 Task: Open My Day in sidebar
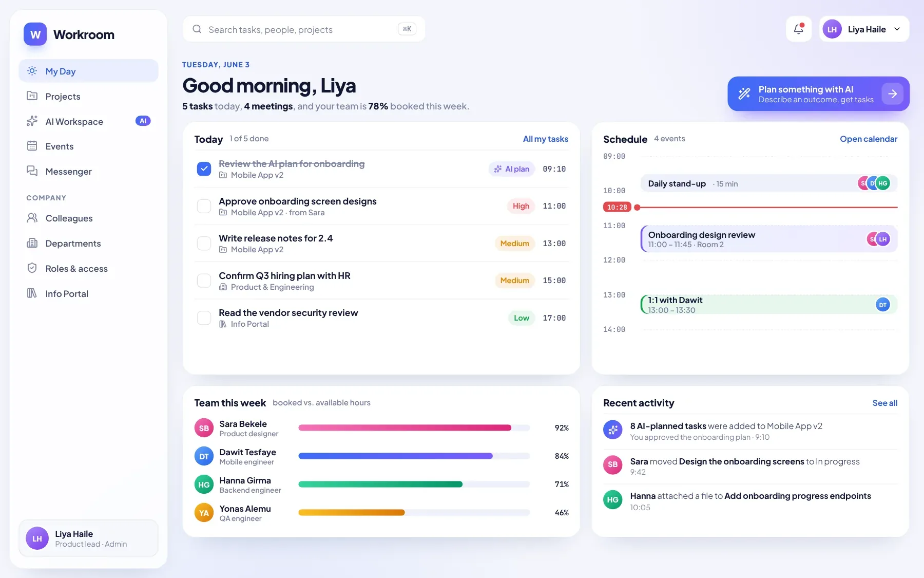tap(88, 71)
